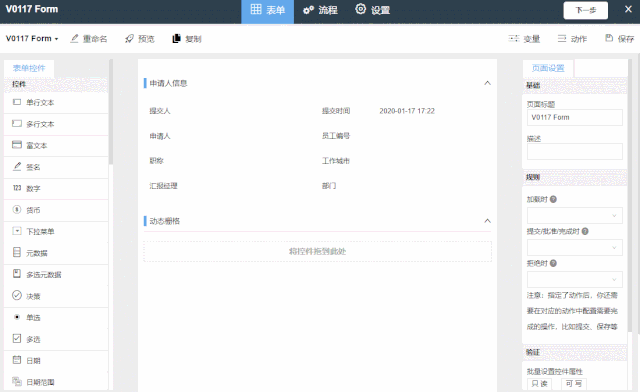This screenshot has height=392, width=640.
Task: Open the 加载时 rule dropdown
Action: (575, 216)
